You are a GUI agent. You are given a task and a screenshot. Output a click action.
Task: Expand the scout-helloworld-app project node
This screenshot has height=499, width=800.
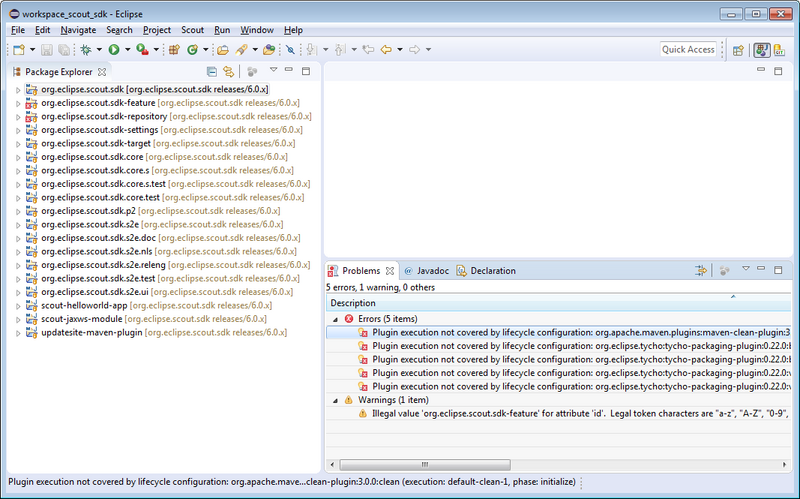18,306
